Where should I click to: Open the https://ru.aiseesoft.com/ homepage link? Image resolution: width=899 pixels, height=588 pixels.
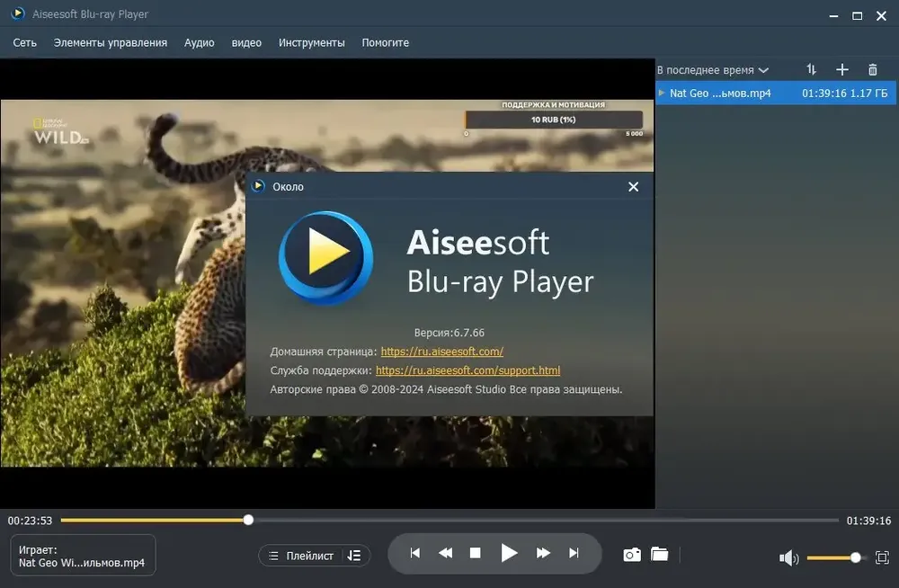(x=442, y=351)
